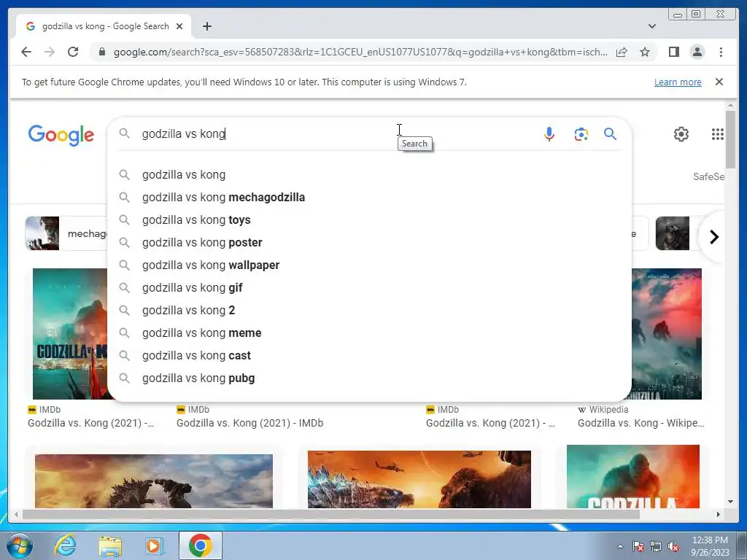Select suggestion godzilla vs kong

tap(370, 175)
